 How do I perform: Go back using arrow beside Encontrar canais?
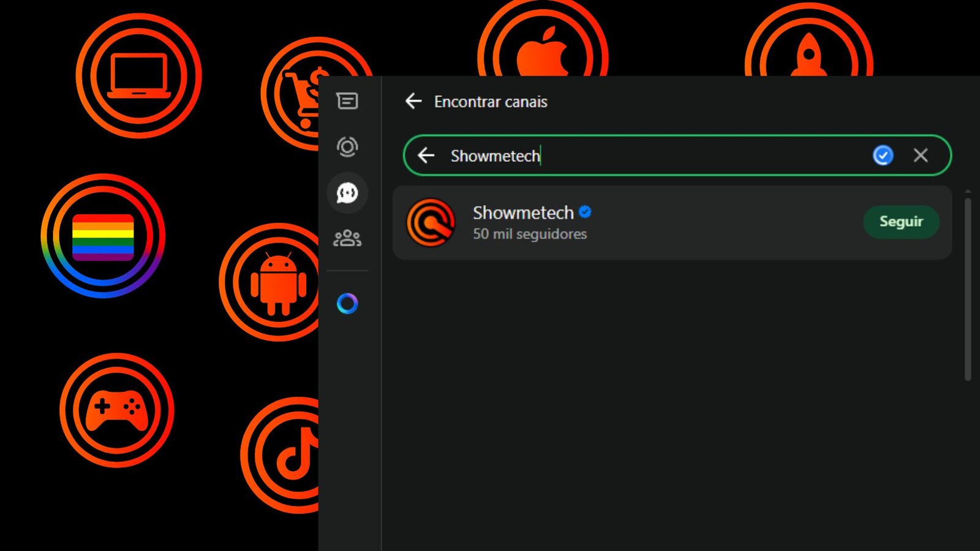(x=414, y=102)
